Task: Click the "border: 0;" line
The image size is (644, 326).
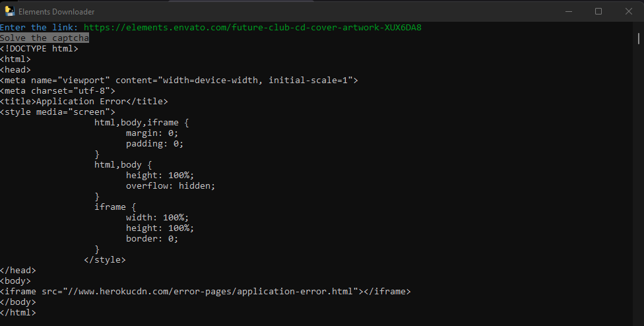Action: (x=152, y=239)
